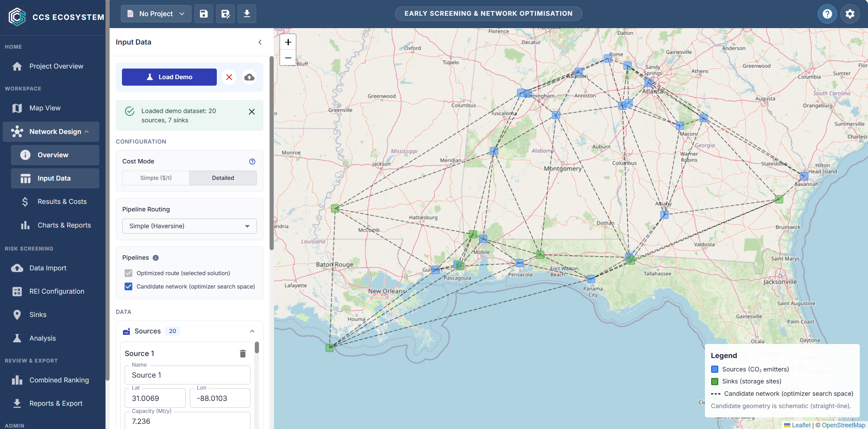The height and width of the screenshot is (429, 868).
Task: Open the Pipeline Routing dropdown
Action: click(x=189, y=226)
